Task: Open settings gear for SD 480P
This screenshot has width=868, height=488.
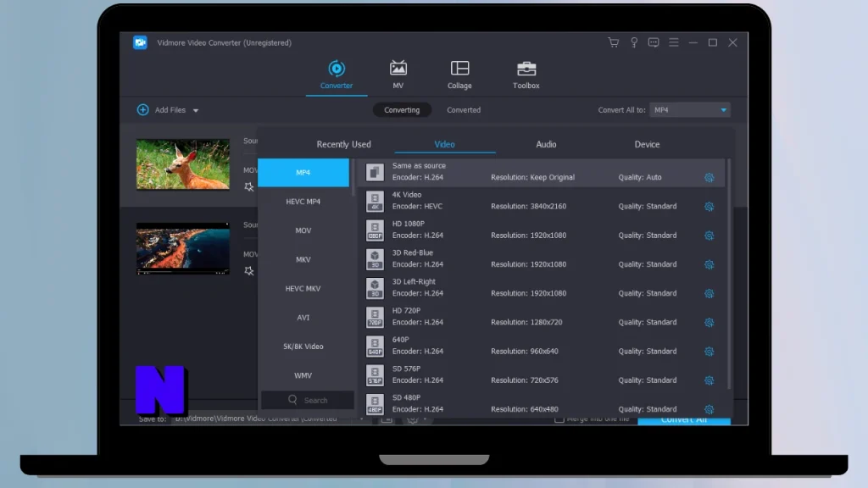Action: [709, 409]
